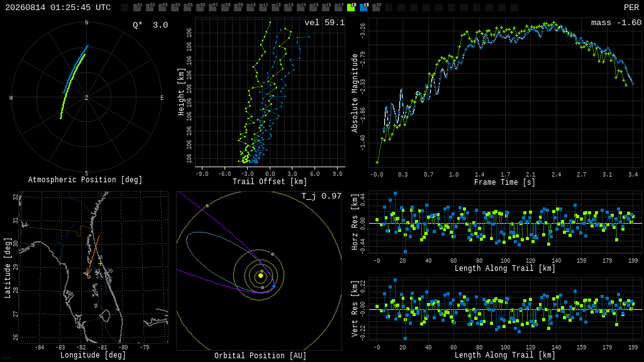Select the green station 18 indicator
The image size is (644, 362).
coord(351,8)
